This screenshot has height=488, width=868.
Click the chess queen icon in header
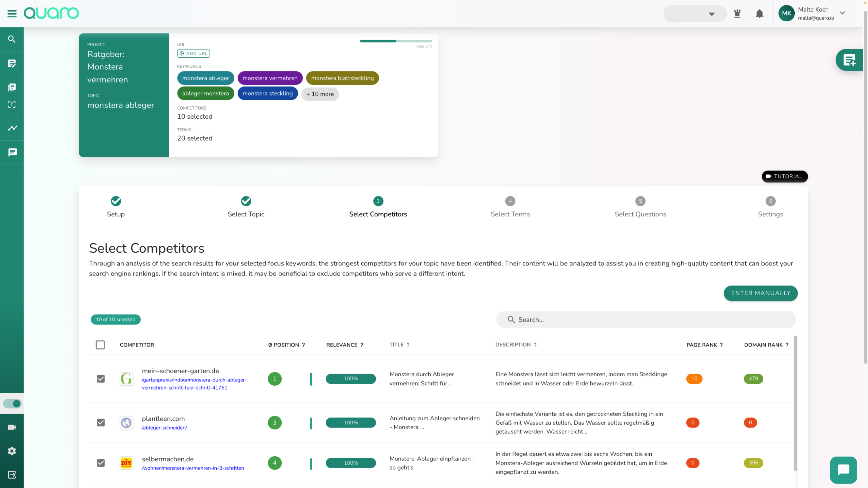point(737,13)
